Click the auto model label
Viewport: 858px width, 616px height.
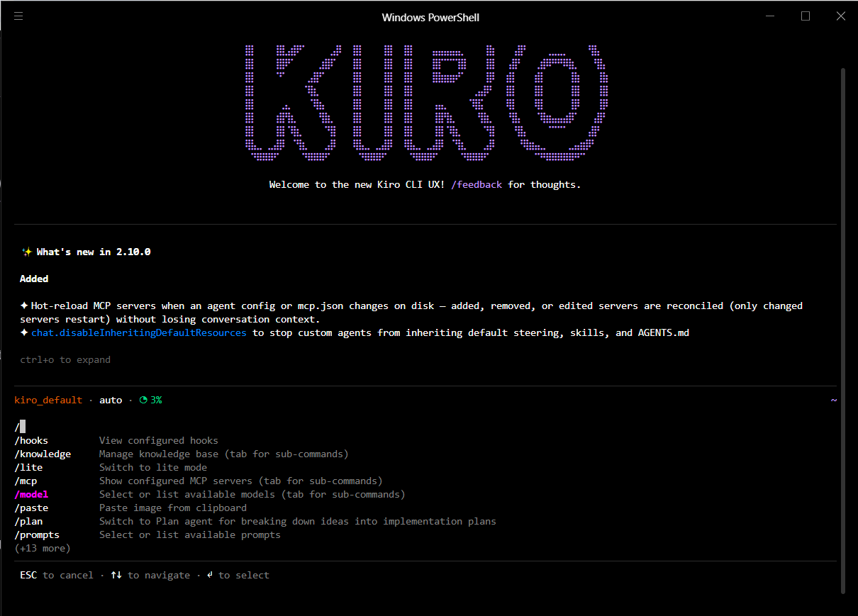pyautogui.click(x=111, y=401)
